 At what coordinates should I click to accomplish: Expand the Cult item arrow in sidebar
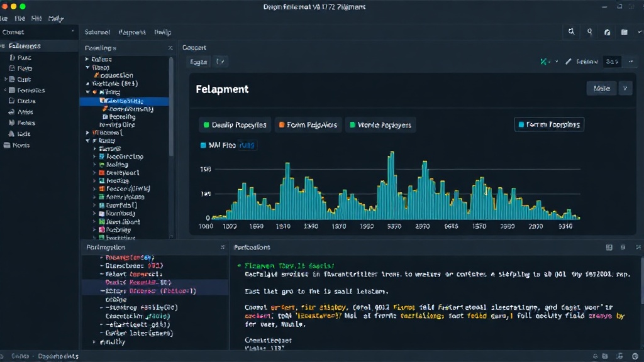(x=5, y=79)
